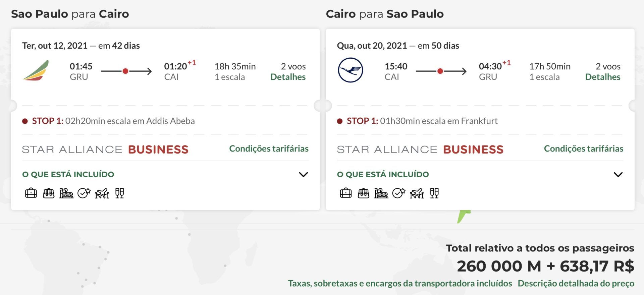This screenshot has height=295, width=644.
Task: Click the Lufthansa airline logo
Action: tap(350, 70)
